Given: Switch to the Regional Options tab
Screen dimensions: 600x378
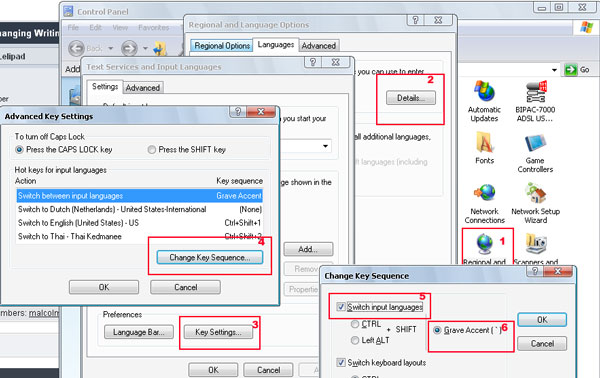Looking at the screenshot, I should point(222,46).
